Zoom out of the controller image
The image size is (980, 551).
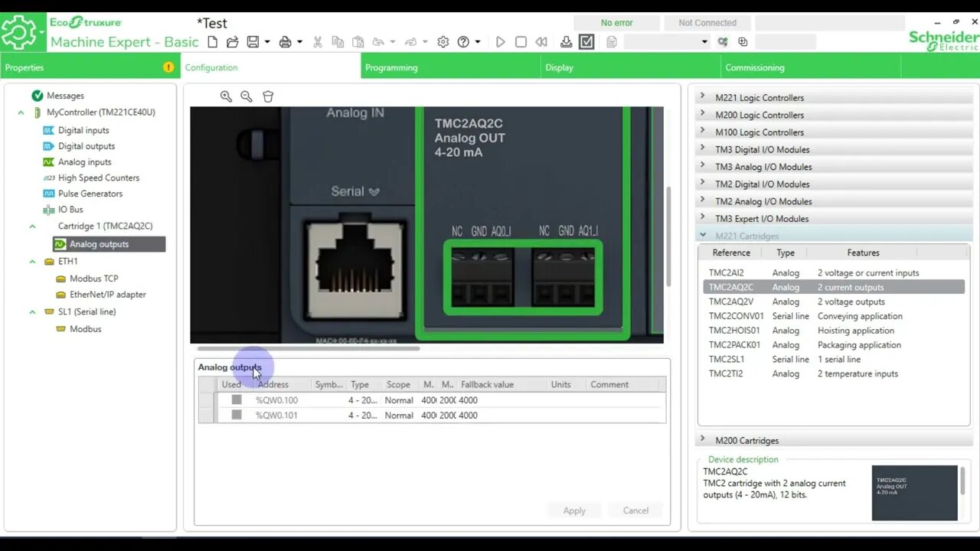[247, 96]
